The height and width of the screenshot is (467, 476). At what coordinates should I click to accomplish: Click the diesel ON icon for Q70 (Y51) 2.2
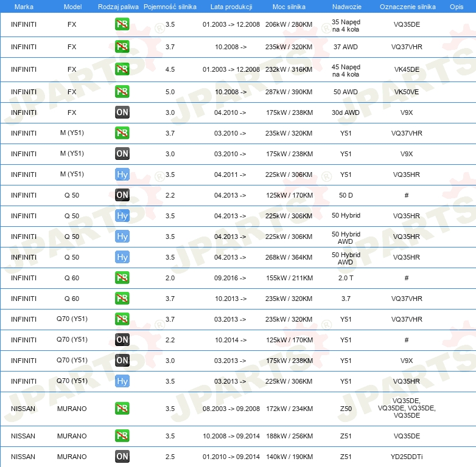pyautogui.click(x=122, y=340)
